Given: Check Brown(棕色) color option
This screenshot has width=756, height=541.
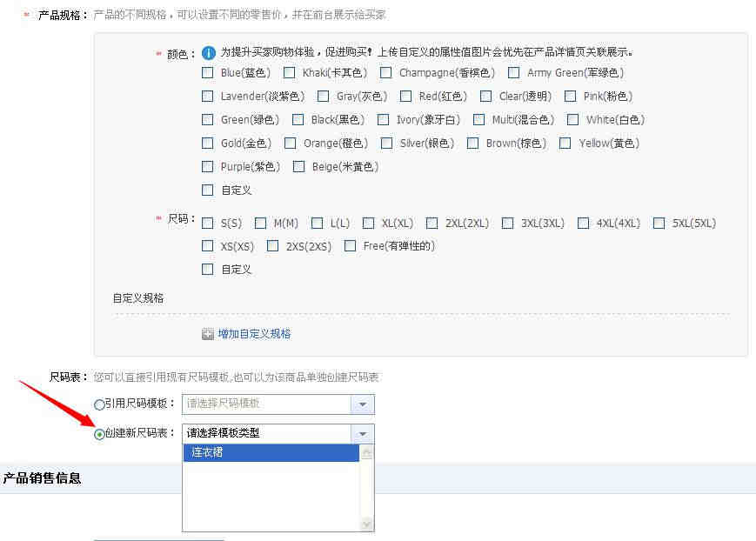Looking at the screenshot, I should pos(473,144).
